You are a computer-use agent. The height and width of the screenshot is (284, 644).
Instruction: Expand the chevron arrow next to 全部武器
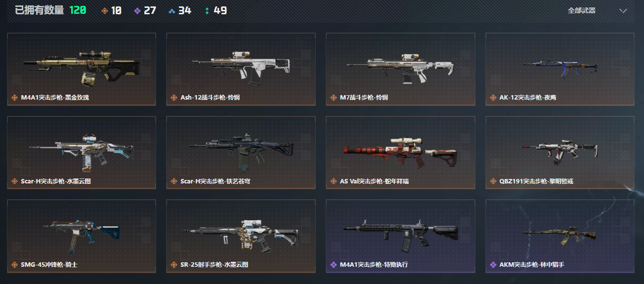coord(623,11)
